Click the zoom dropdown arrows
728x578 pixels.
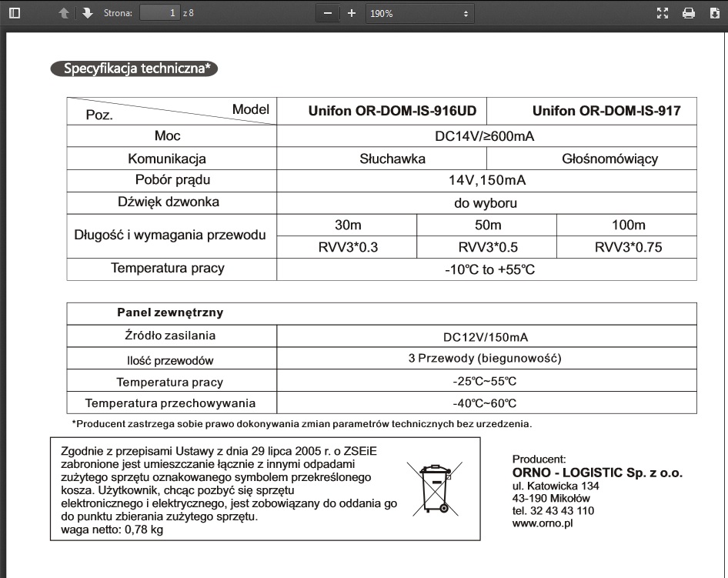coord(466,13)
